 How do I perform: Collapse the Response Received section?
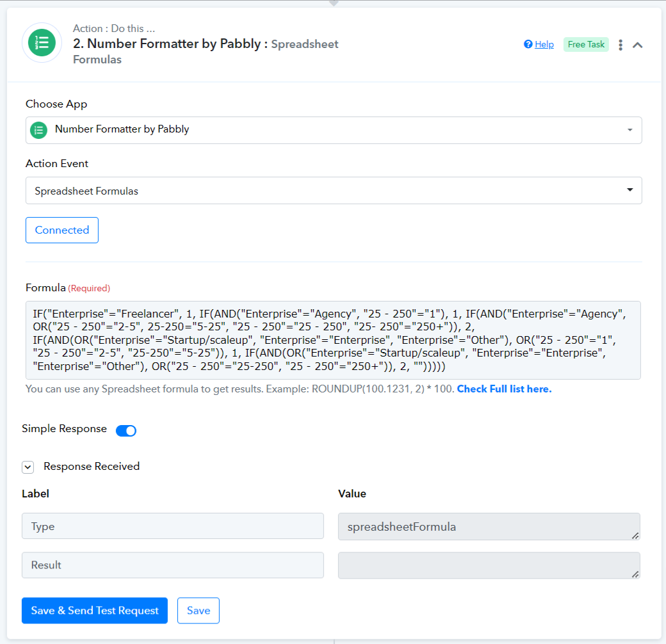click(28, 467)
